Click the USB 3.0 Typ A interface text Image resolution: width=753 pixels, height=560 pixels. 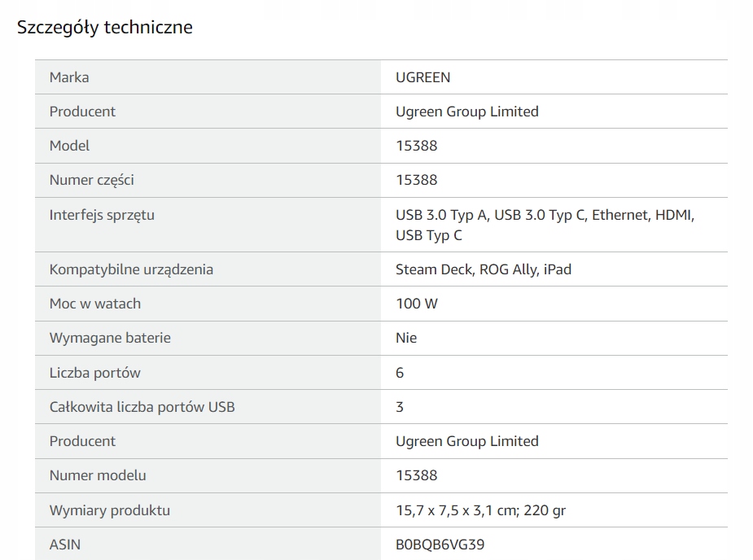441,215
